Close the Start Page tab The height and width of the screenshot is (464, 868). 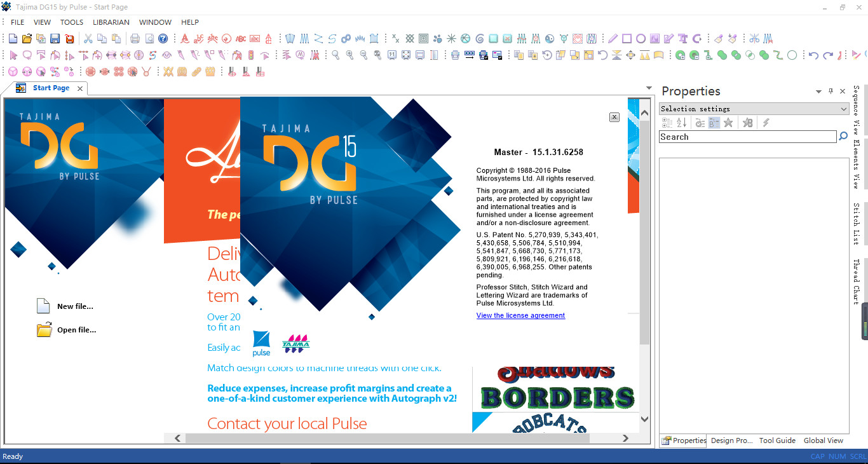pyautogui.click(x=80, y=88)
